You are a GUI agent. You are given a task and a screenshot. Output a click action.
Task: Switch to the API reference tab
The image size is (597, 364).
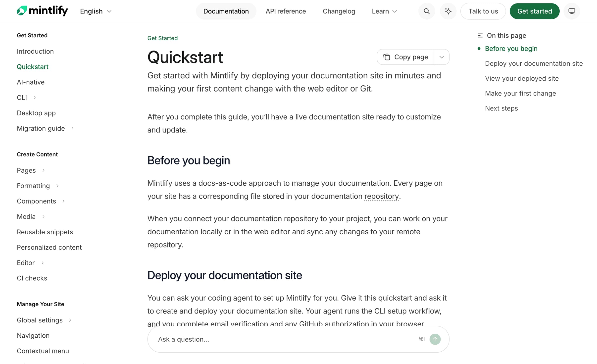pos(286,11)
